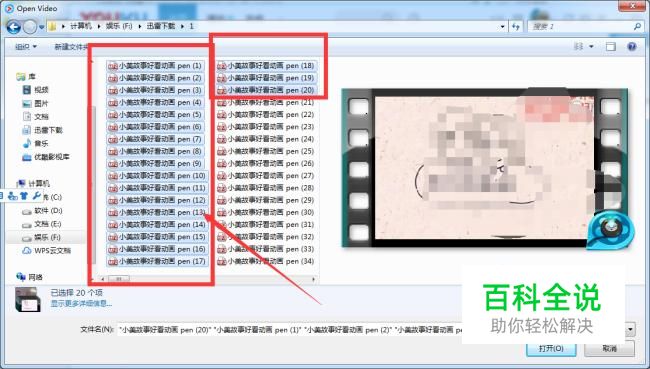Toggle the preview pane button
The height and width of the screenshot is (369, 650).
tap(611, 47)
